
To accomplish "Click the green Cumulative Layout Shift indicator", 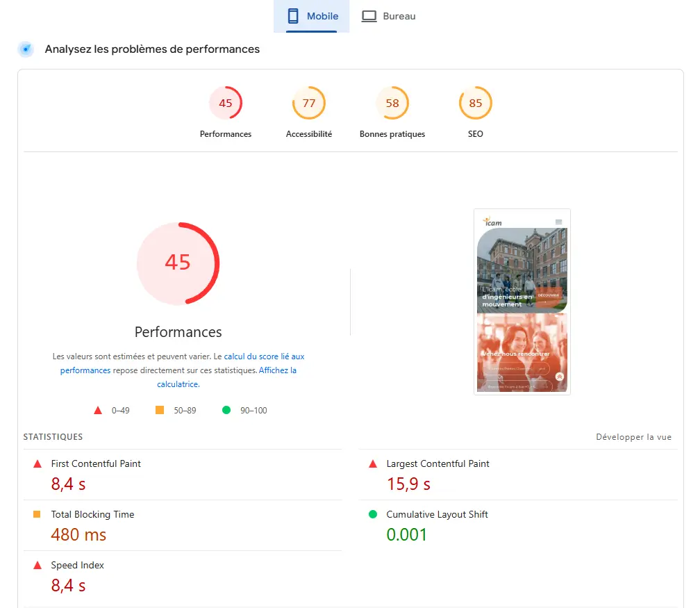I will [373, 515].
